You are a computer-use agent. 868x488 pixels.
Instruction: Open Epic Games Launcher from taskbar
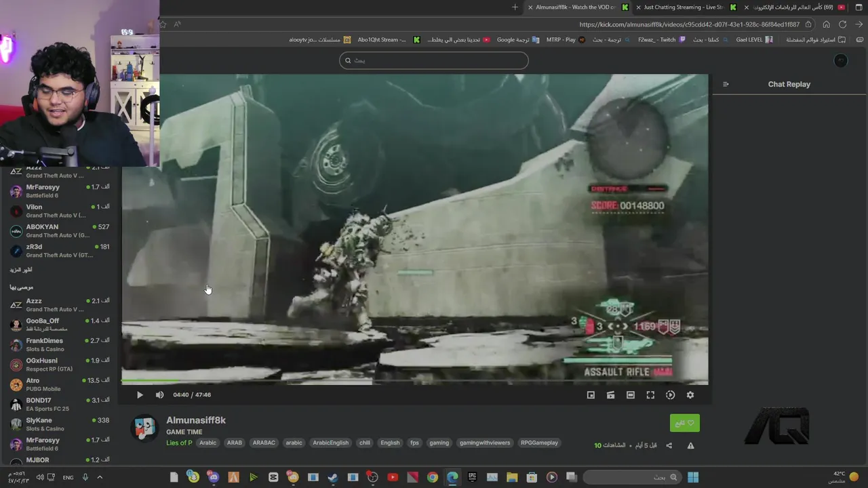(472, 478)
